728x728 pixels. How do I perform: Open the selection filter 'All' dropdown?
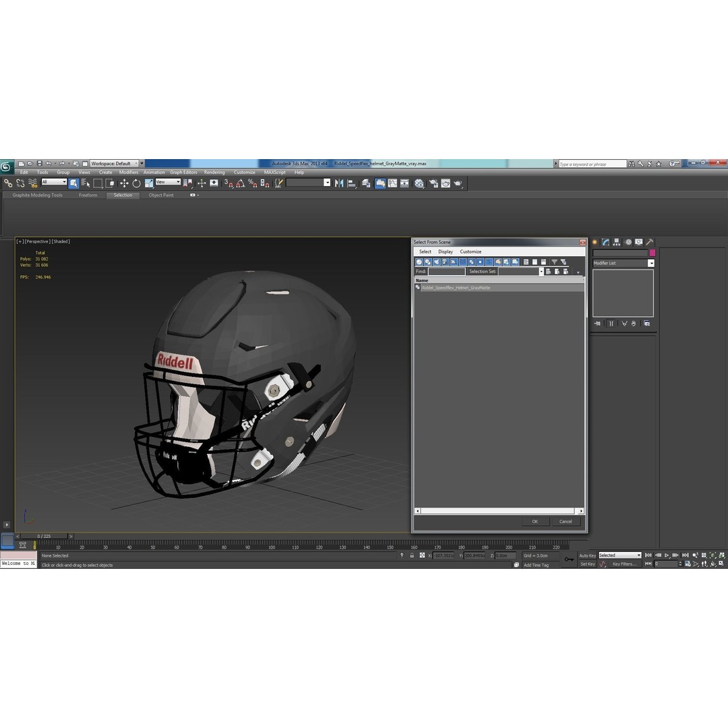click(x=54, y=182)
